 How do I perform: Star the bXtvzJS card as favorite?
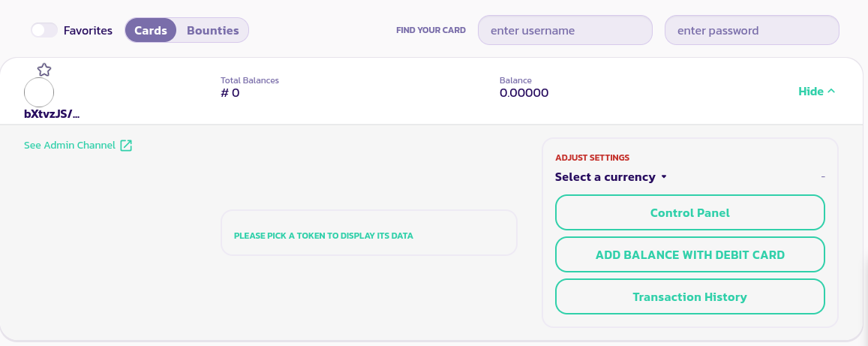tap(44, 70)
